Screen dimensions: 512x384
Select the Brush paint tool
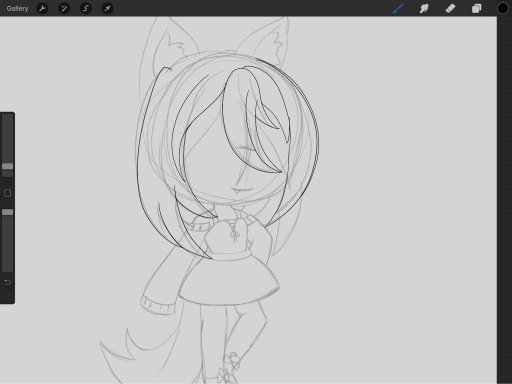[x=398, y=8]
